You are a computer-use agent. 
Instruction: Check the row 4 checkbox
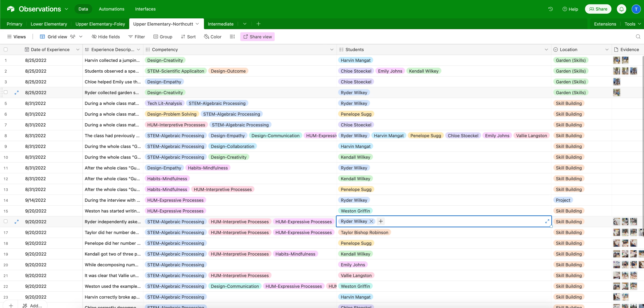[6, 92]
